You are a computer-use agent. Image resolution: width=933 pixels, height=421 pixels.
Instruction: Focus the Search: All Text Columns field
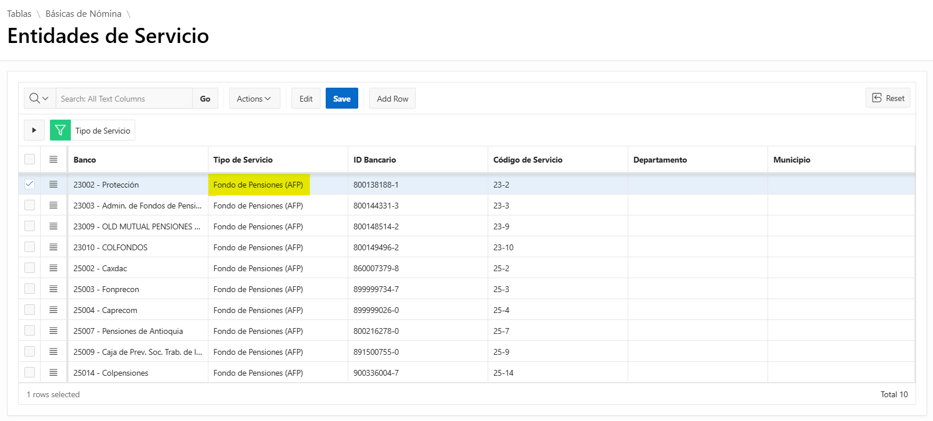point(124,99)
